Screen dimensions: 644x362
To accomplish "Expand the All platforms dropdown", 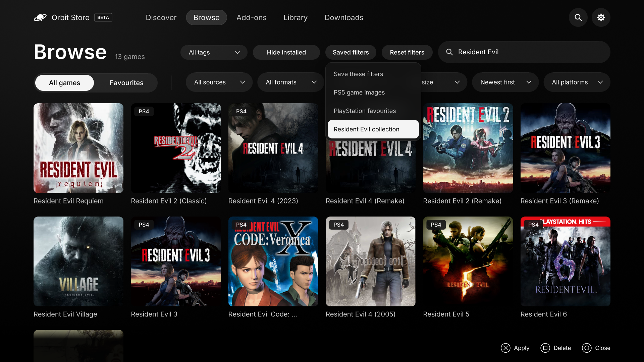I will 577,82.
